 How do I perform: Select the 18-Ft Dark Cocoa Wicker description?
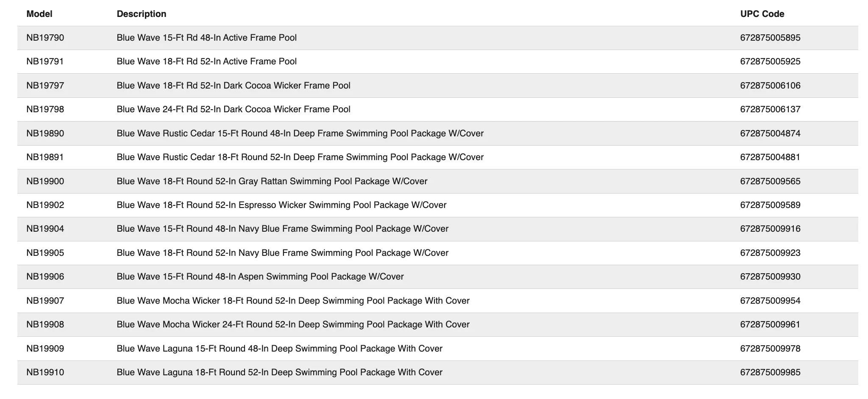click(234, 86)
